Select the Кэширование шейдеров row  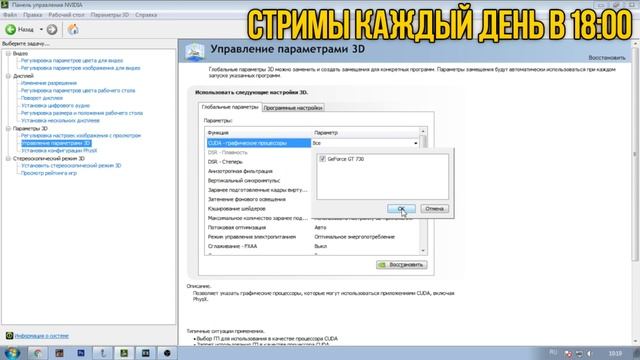tap(259, 209)
